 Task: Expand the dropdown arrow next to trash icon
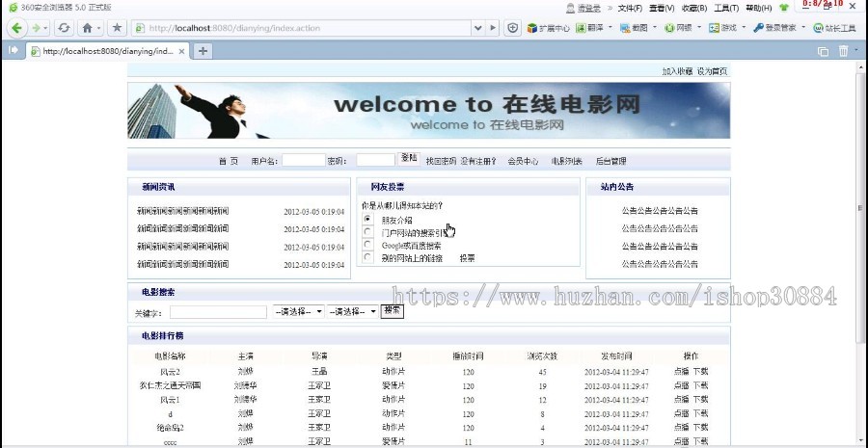856,50
